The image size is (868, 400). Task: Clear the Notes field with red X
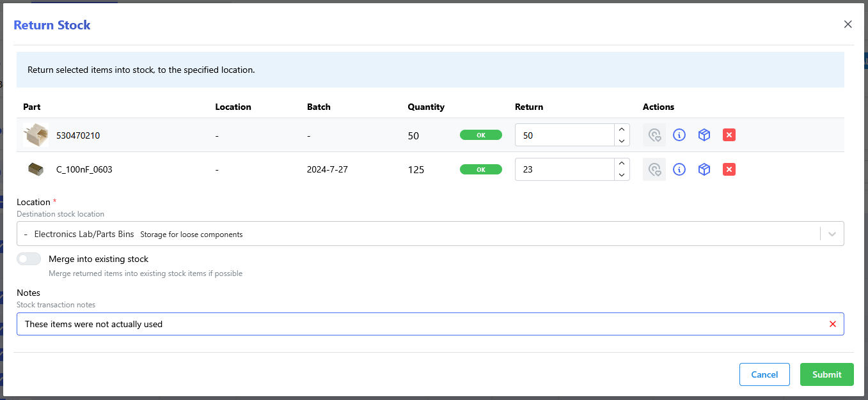coord(832,324)
